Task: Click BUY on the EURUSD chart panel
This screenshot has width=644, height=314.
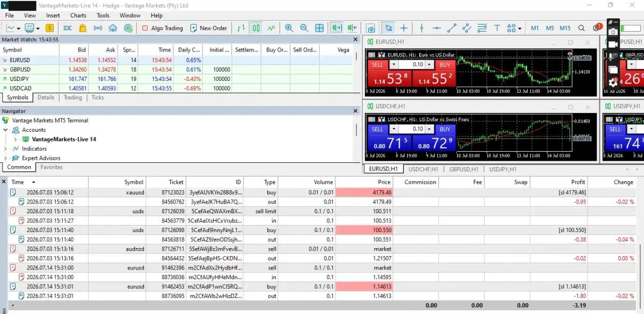Action: [x=445, y=65]
